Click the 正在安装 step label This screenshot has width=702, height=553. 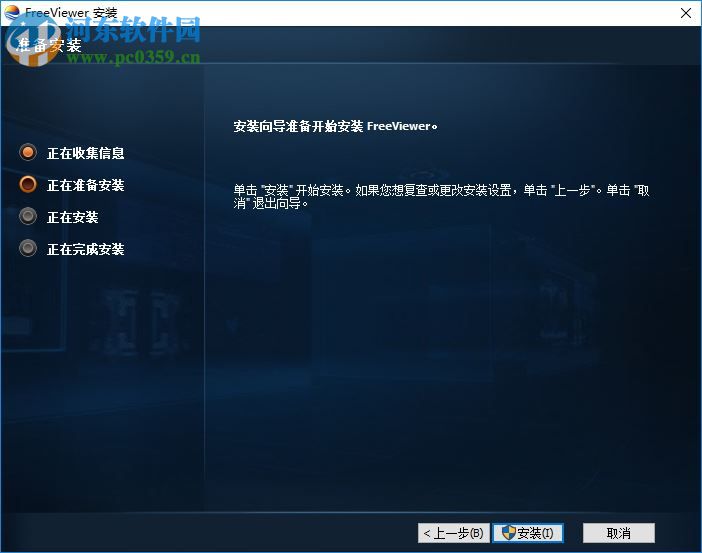coord(73,217)
